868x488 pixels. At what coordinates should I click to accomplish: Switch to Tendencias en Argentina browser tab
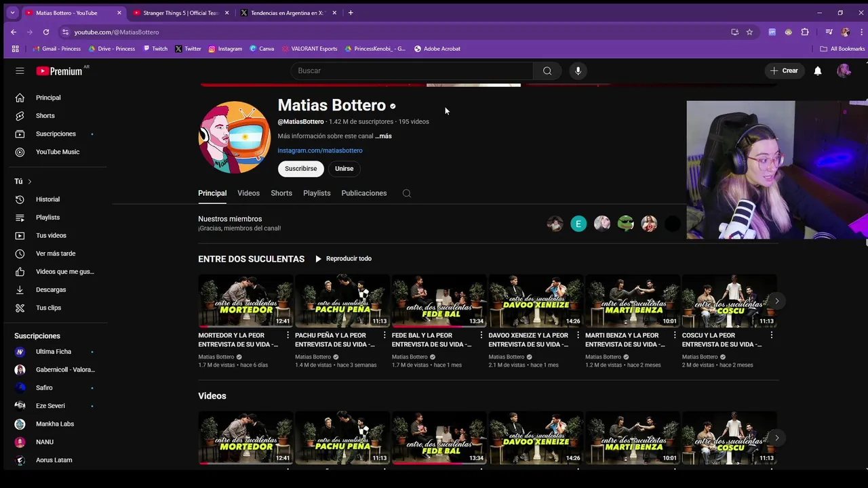point(288,13)
